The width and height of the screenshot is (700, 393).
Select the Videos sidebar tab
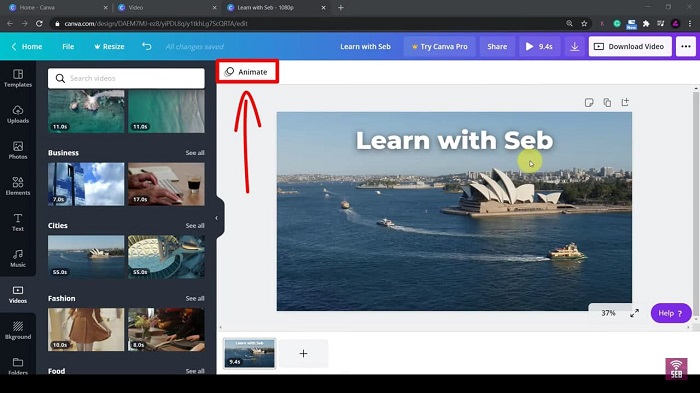point(18,295)
